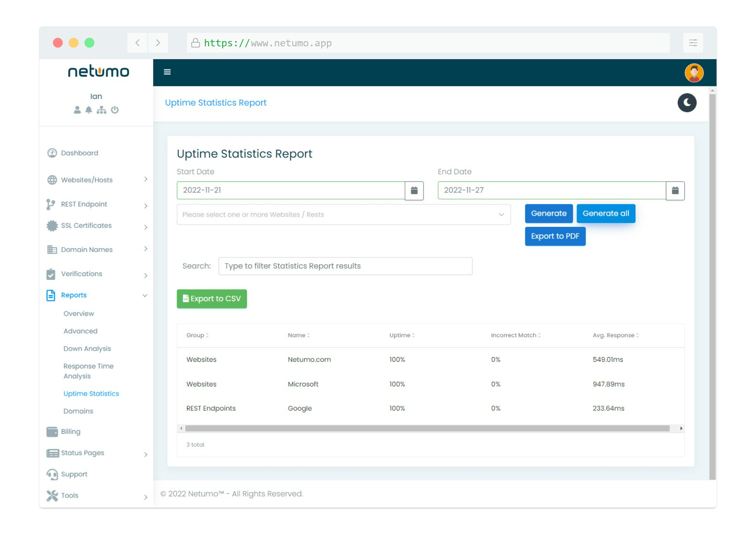Click Uptime Statistics Report breadcrumb link

point(216,103)
